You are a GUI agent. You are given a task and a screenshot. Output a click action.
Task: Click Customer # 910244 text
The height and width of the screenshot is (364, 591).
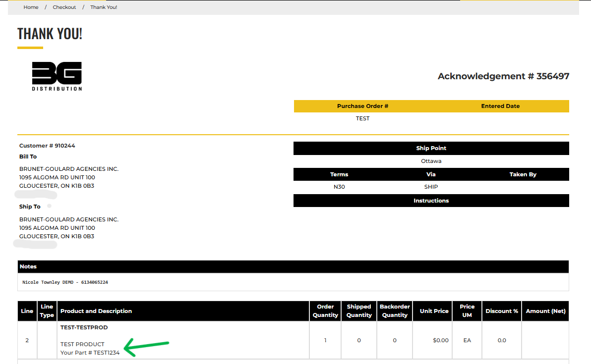47,146
